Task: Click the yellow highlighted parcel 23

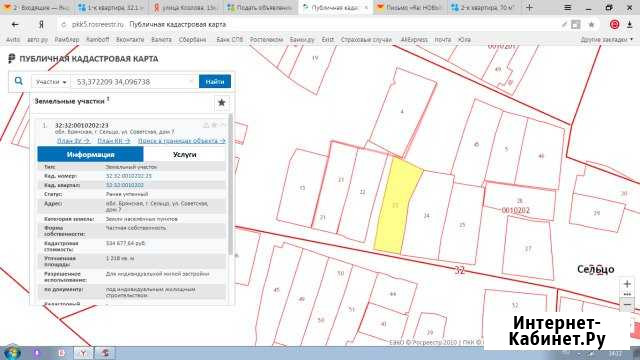Action: (x=395, y=205)
